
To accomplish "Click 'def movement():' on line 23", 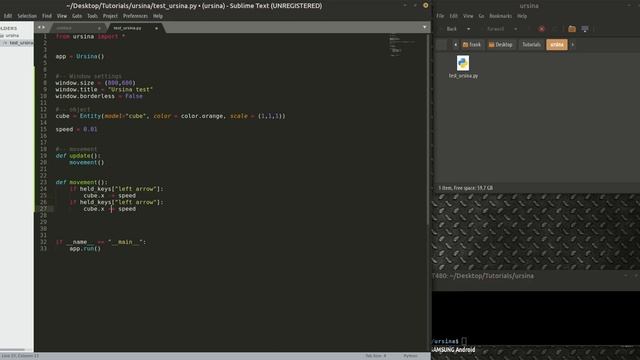I will (82, 182).
